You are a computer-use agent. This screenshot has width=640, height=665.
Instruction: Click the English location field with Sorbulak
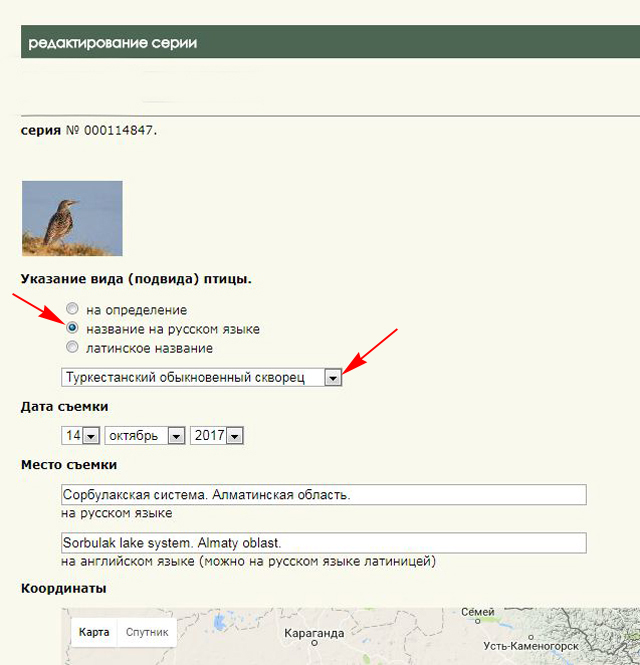(323, 543)
